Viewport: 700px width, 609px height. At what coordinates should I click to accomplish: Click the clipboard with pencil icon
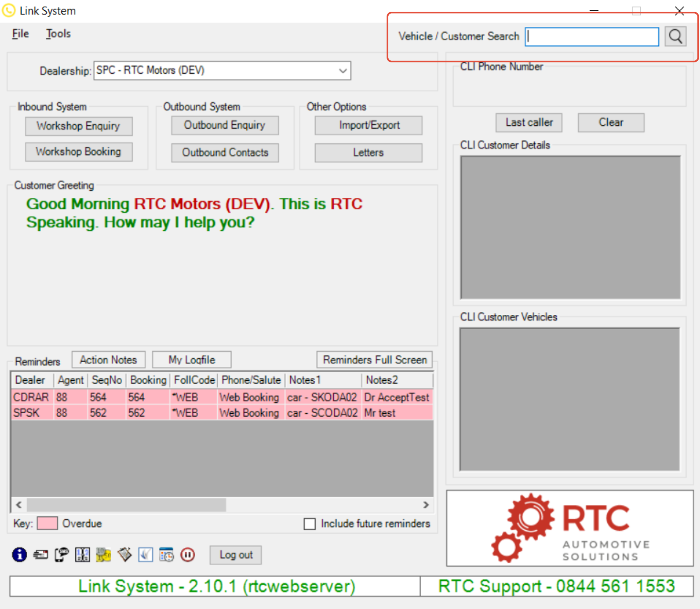click(x=125, y=554)
